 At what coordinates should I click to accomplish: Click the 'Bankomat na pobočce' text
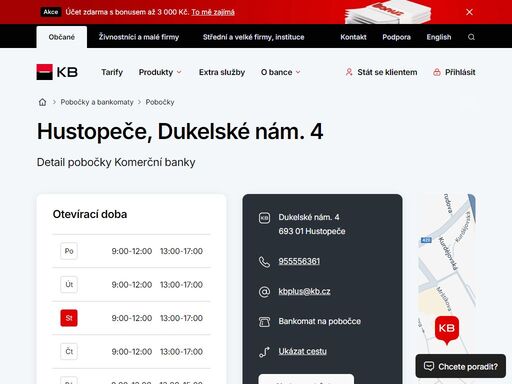click(x=319, y=321)
